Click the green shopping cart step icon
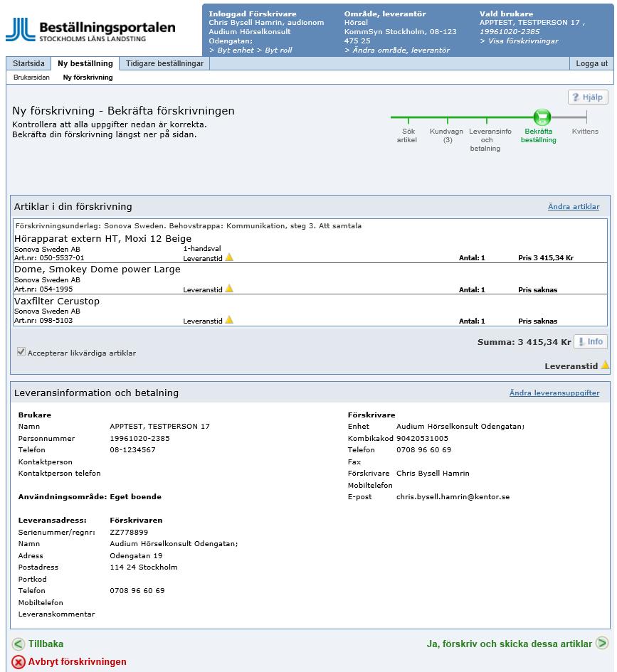This screenshot has height=672, width=617. coord(542,117)
